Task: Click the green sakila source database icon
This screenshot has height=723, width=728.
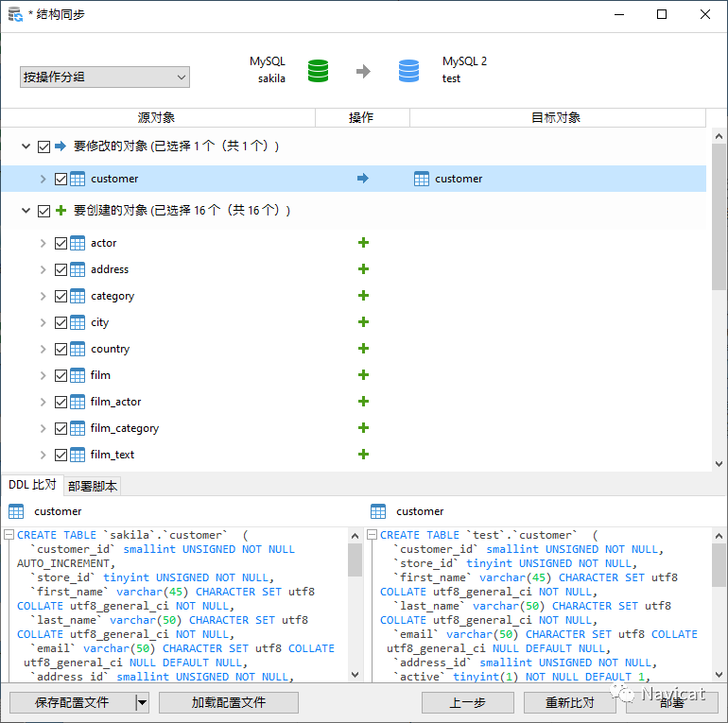Action: [318, 71]
